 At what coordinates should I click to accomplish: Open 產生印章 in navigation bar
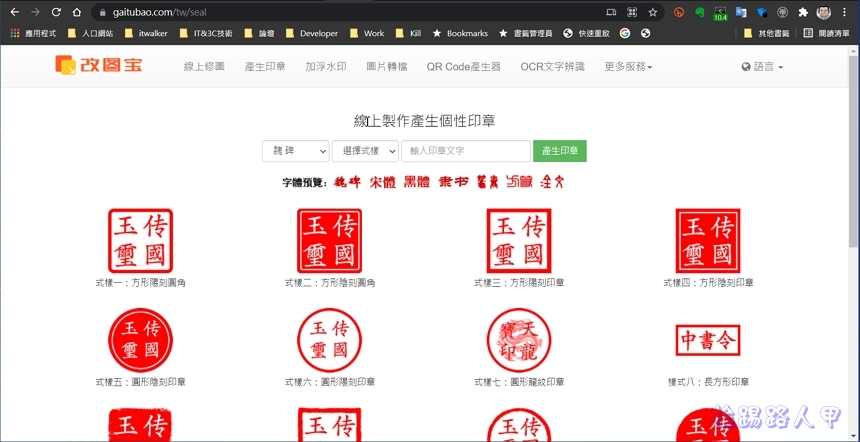[265, 67]
